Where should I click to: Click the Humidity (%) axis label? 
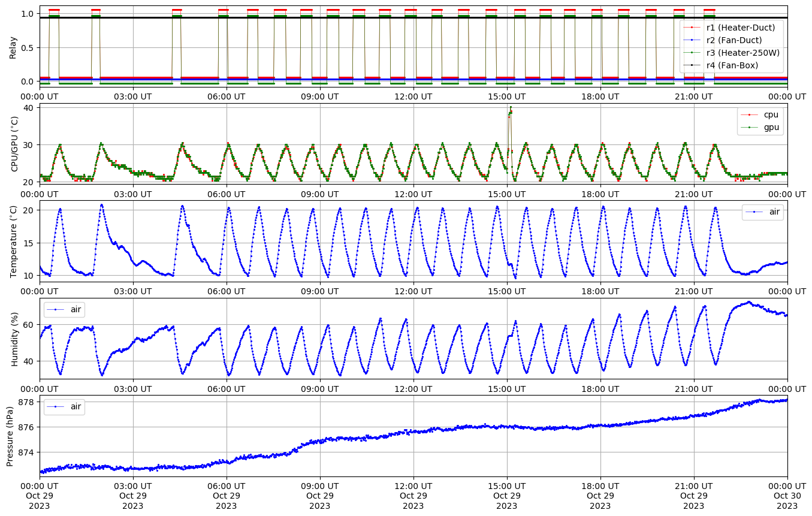click(14, 339)
